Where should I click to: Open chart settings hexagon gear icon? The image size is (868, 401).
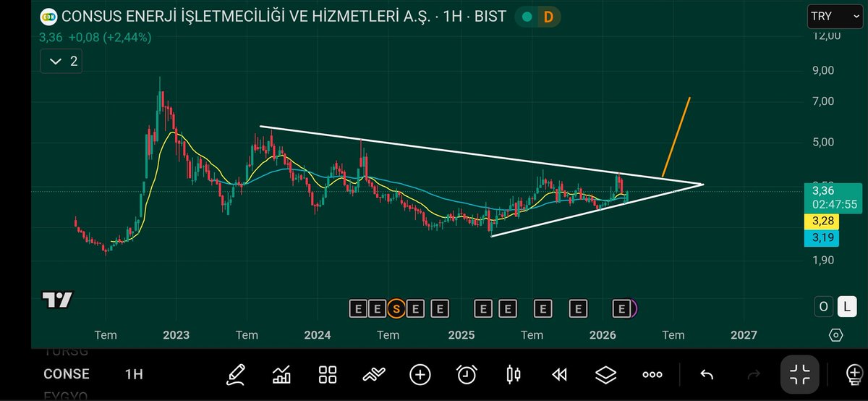[x=835, y=335]
